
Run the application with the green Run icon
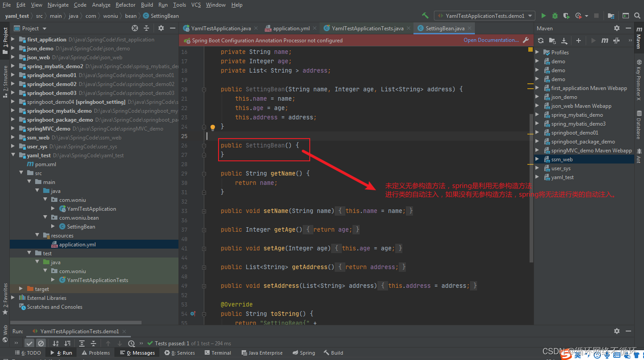543,15
